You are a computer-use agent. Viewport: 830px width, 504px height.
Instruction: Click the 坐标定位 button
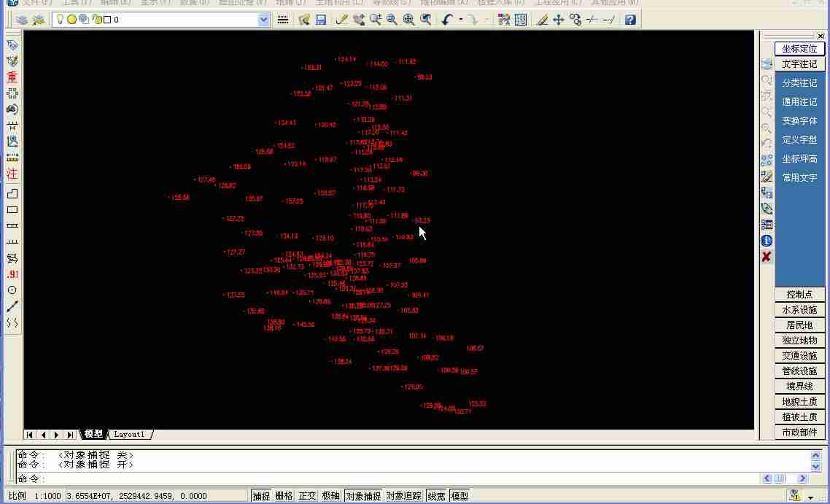coord(799,49)
